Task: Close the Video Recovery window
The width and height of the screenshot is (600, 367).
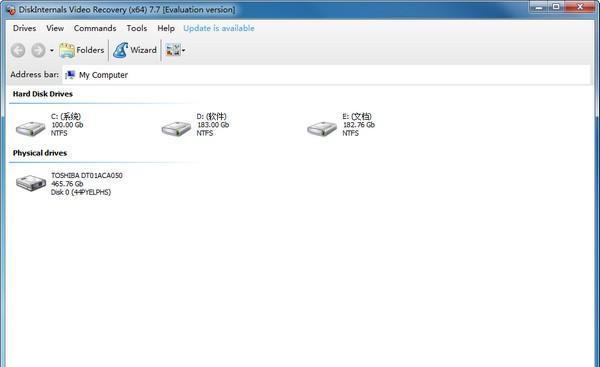Action: [580, 7]
